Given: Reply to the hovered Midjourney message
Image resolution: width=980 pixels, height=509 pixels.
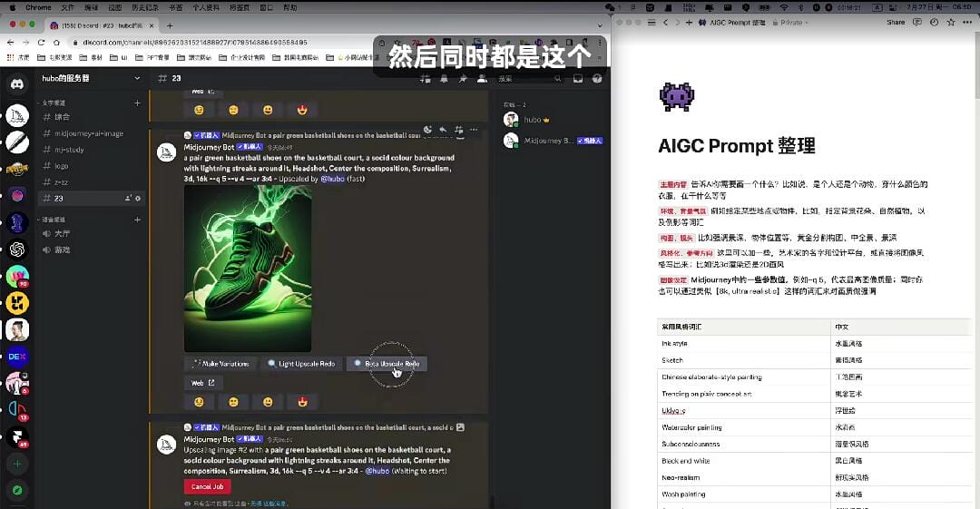Looking at the screenshot, I should coord(443,130).
